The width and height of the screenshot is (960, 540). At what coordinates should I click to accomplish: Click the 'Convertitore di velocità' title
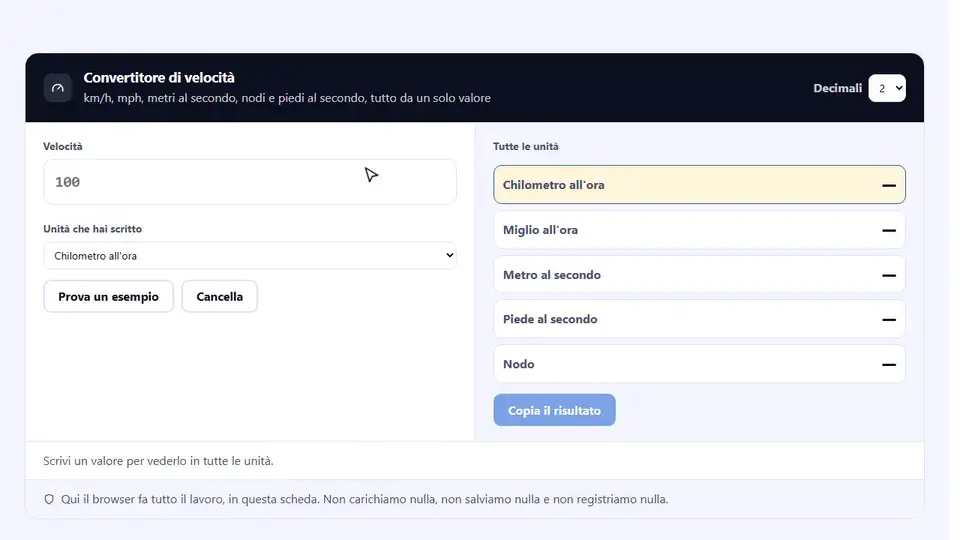point(159,78)
